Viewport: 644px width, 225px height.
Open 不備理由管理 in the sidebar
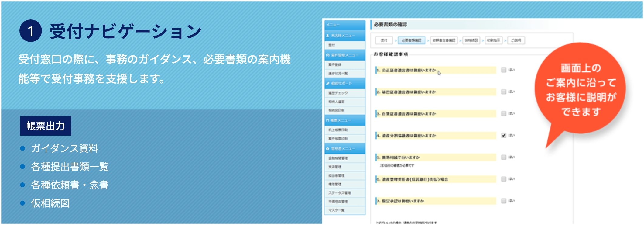click(x=345, y=202)
